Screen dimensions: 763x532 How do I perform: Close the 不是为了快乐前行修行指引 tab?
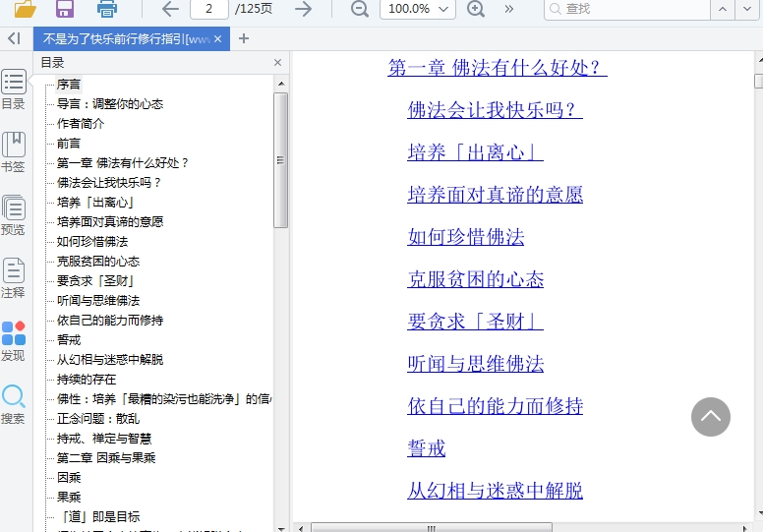pyautogui.click(x=218, y=39)
